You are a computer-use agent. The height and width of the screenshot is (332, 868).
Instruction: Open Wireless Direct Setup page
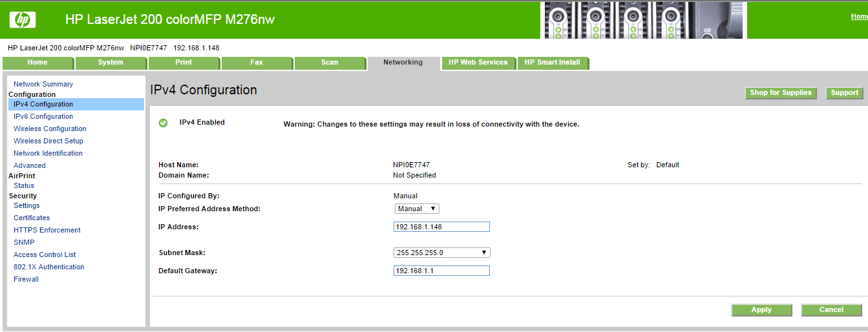[x=48, y=141]
